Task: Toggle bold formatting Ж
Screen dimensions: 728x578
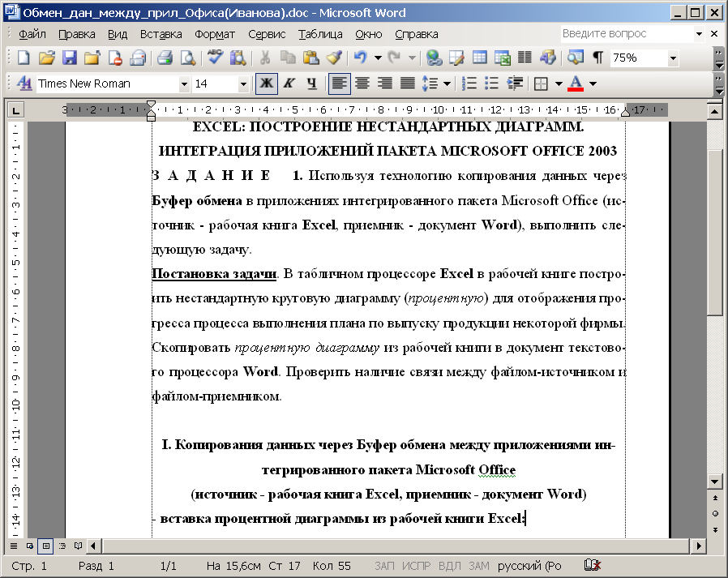Action: click(267, 83)
